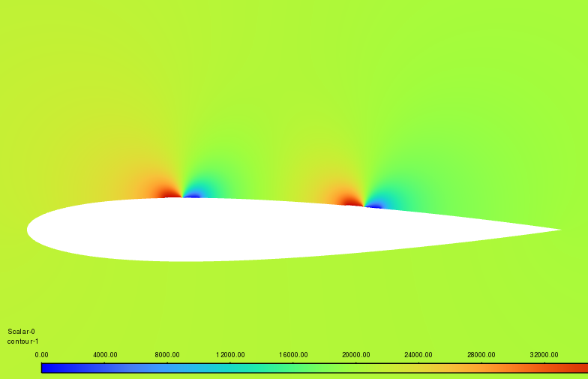Probe the airfoil trailing edge tip
This screenshot has width=588, height=379.
559,230
